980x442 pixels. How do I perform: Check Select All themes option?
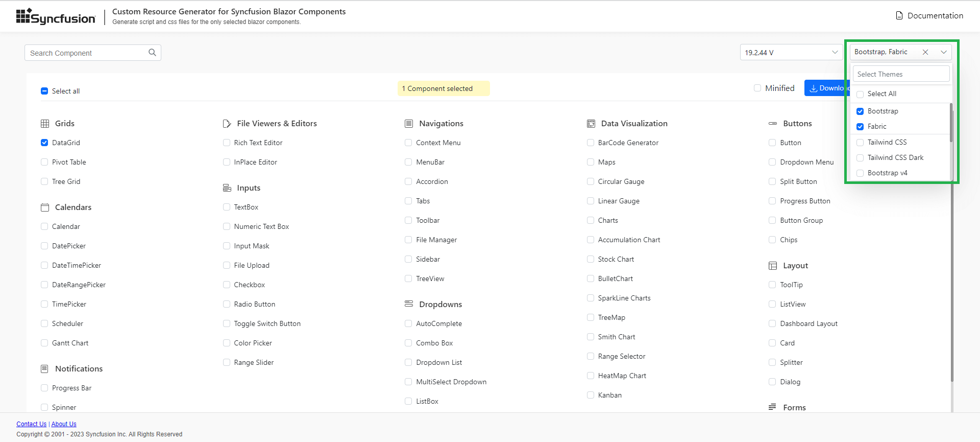tap(860, 94)
